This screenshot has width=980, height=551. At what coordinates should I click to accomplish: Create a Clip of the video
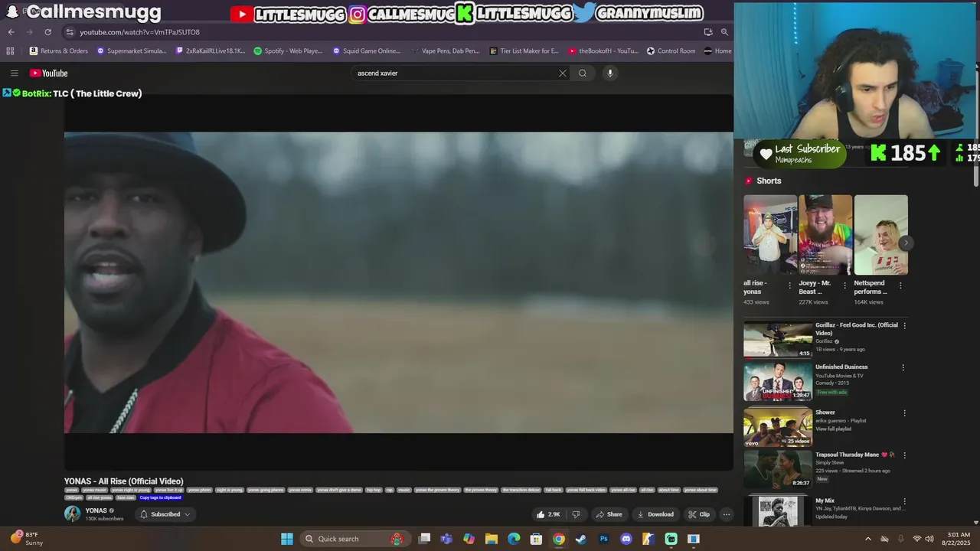pos(699,514)
